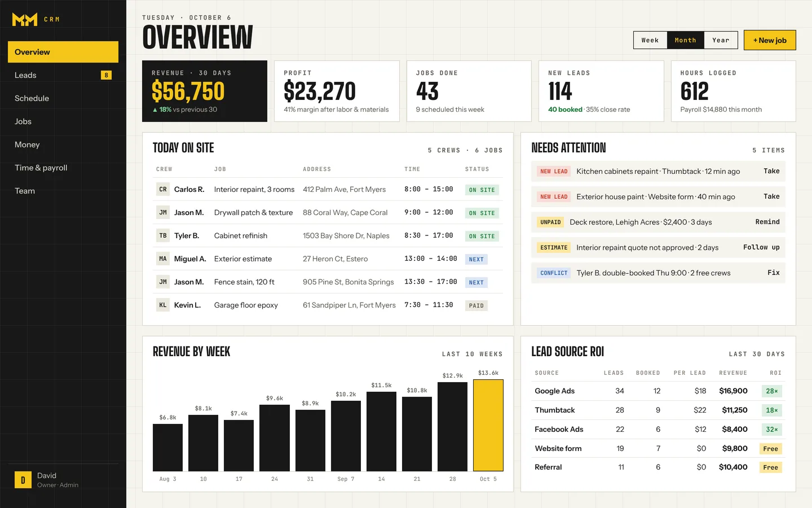Click the Status column header

coord(477,169)
